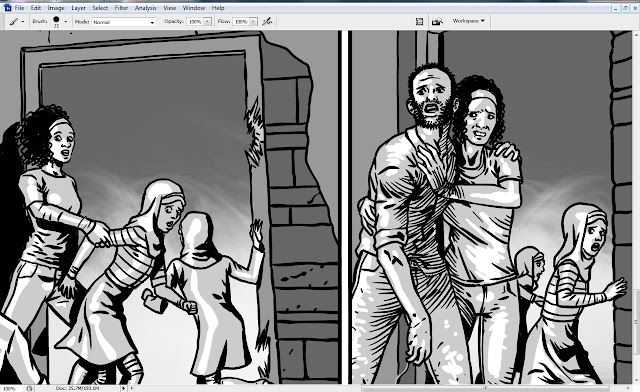The width and height of the screenshot is (640, 392).
Task: Restore the document window
Action: 626,8
